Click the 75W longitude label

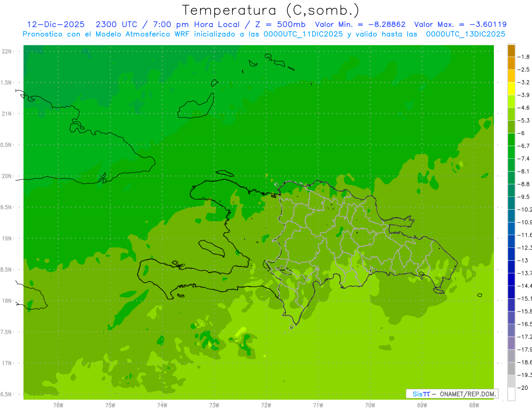pos(110,405)
